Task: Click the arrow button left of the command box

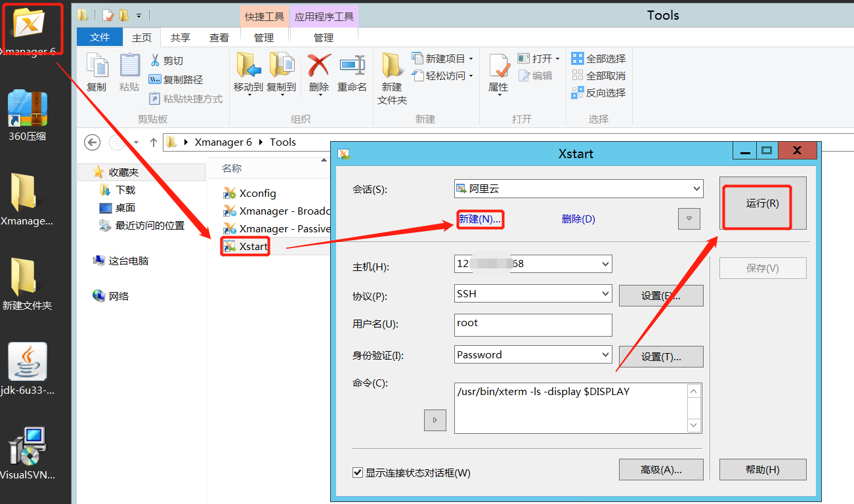Action: (435, 420)
